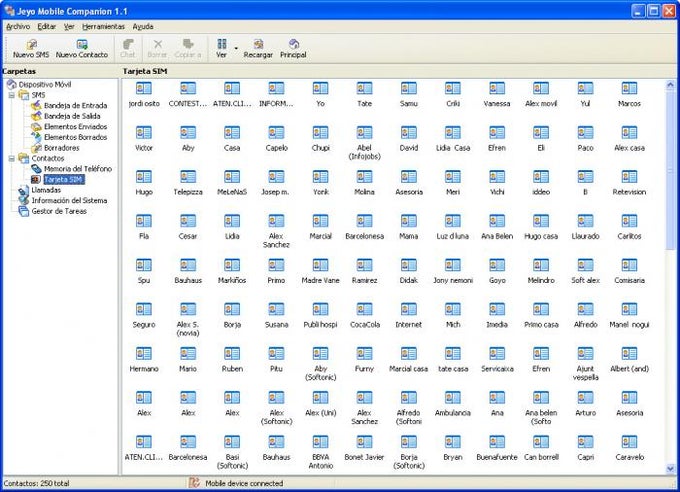Open the Editar menu
This screenshot has width=680, height=492.
pyautogui.click(x=46, y=26)
